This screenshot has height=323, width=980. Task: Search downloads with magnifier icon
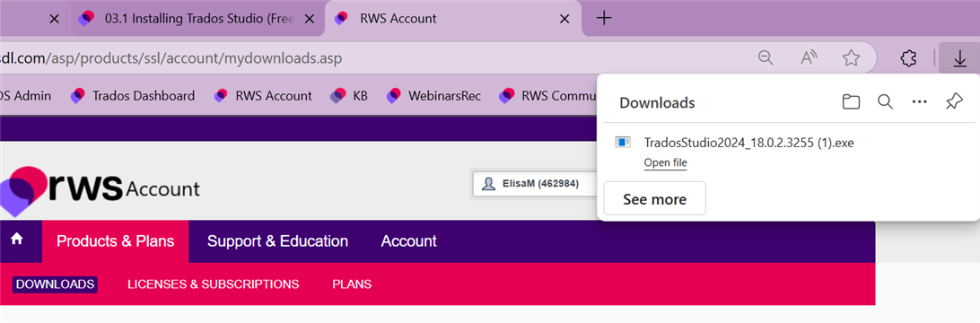click(885, 102)
